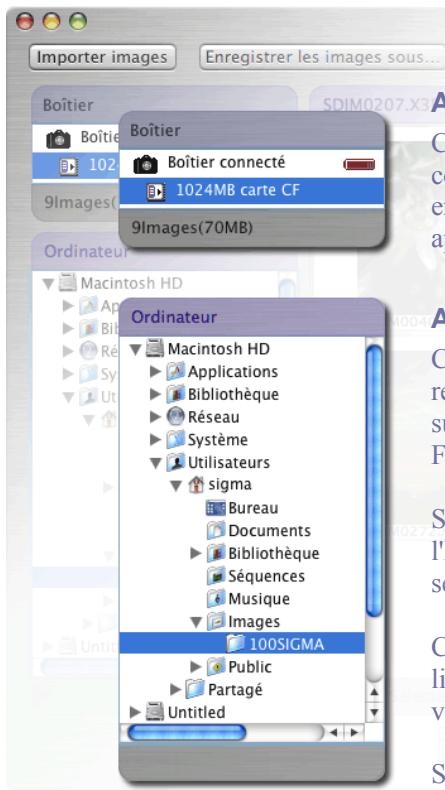Image resolution: width=445 pixels, height=790 pixels.
Task: Click the Système folder icon
Action: coord(175,440)
